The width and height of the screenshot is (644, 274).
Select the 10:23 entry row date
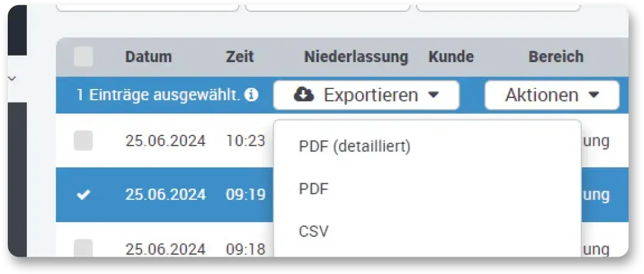[165, 141]
